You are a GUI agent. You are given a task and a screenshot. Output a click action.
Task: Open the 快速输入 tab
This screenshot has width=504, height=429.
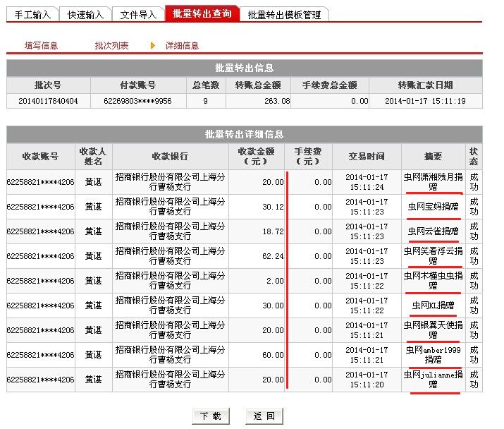click(85, 14)
